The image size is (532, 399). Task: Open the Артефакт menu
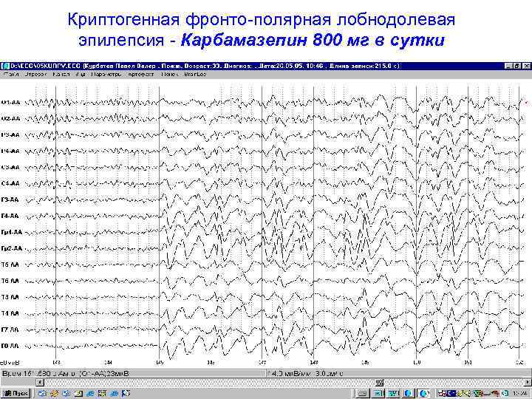click(141, 74)
